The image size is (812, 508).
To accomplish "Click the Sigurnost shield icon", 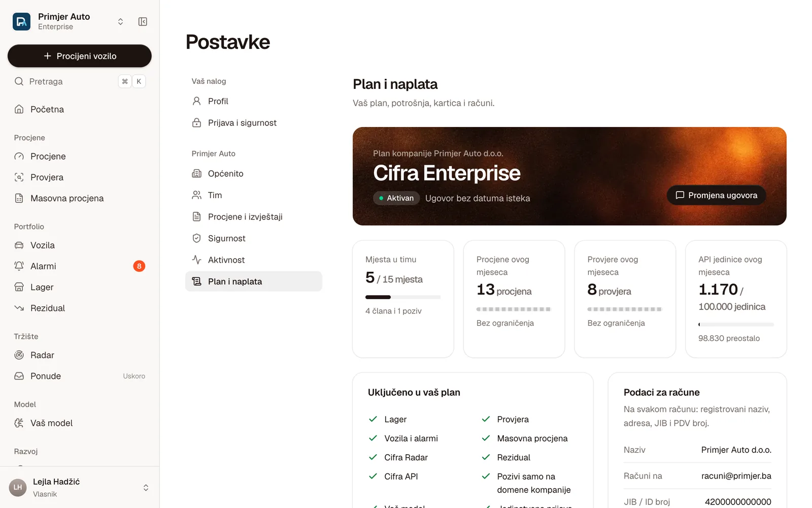I will coord(196,238).
